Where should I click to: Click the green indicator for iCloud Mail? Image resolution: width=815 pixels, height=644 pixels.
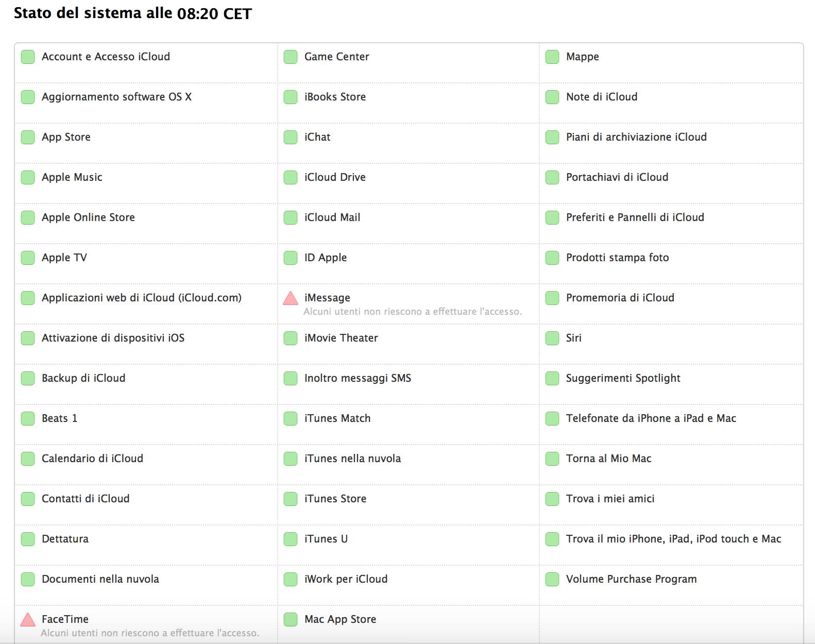click(291, 217)
